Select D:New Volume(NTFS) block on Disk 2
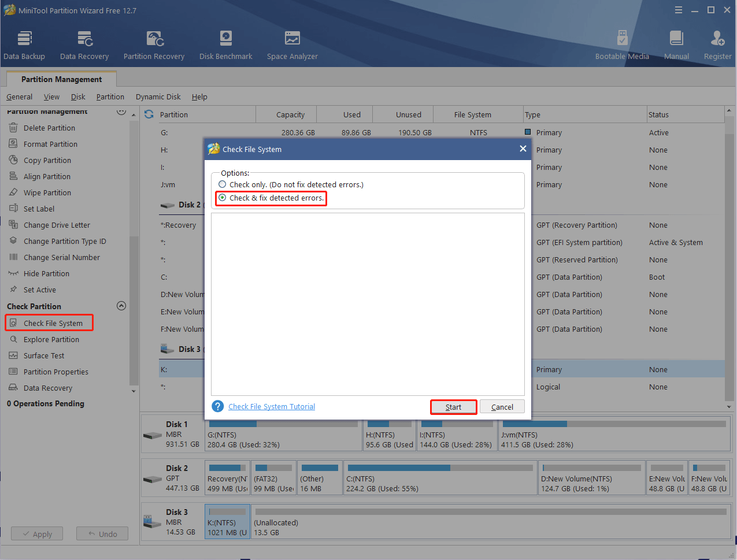Image resolution: width=737 pixels, height=560 pixels. coord(591,478)
